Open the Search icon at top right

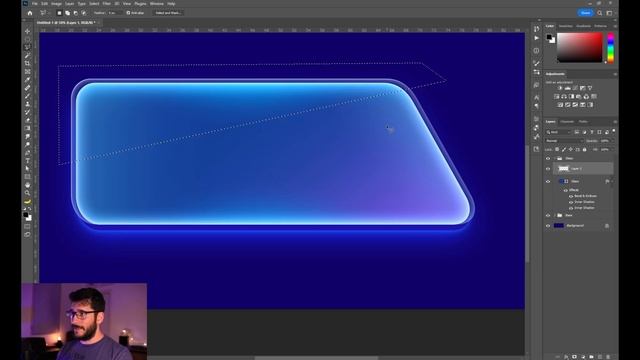600,13
